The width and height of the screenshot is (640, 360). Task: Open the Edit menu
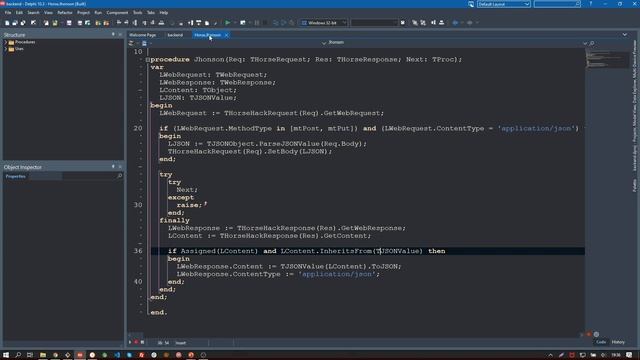coord(19,13)
